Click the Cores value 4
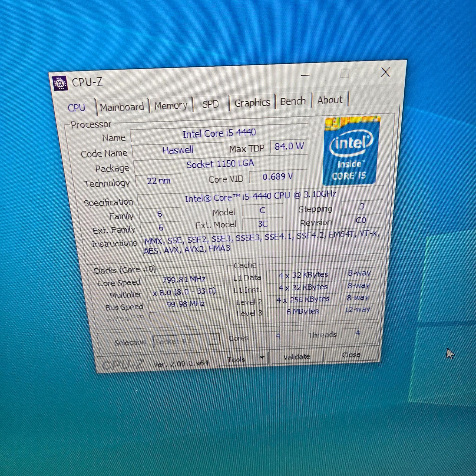The image size is (476, 476). (x=278, y=336)
